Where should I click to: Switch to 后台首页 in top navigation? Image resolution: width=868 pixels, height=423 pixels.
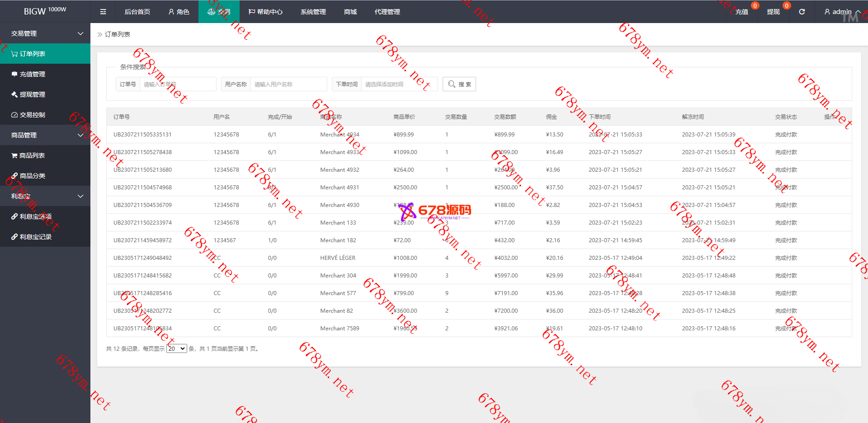click(x=137, y=12)
